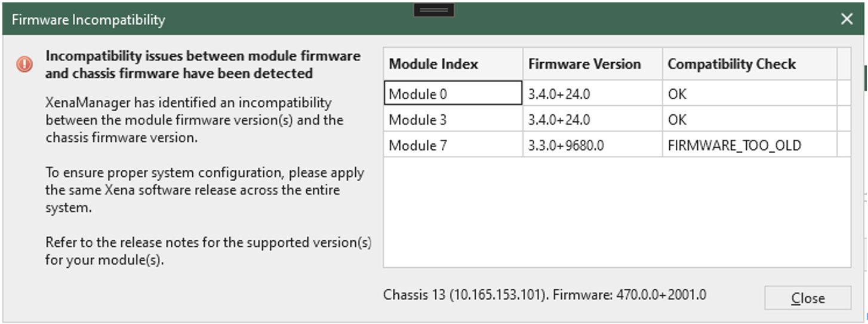
Task: Click the FIRMWARE_TOO_OLD status cell
Action: pyautogui.click(x=750, y=145)
